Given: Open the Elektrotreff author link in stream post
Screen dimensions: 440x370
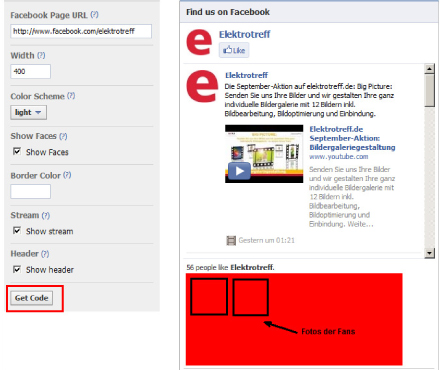Looking at the screenshot, I should click(x=246, y=75).
